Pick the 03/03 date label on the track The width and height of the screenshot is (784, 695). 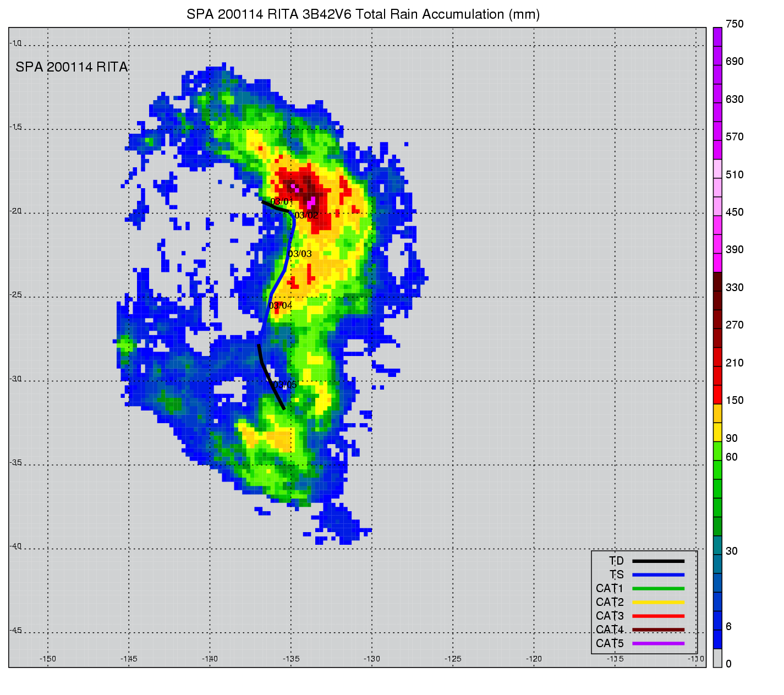point(300,254)
